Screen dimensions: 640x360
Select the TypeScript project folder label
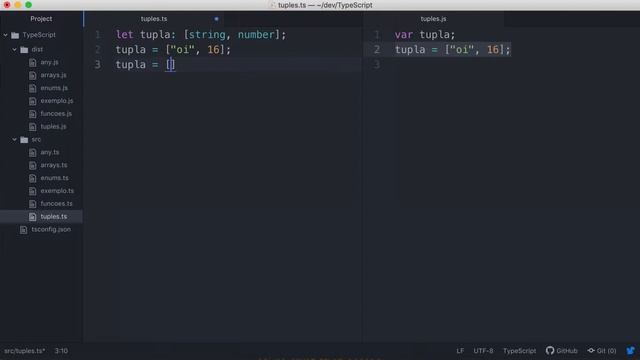coord(39,35)
